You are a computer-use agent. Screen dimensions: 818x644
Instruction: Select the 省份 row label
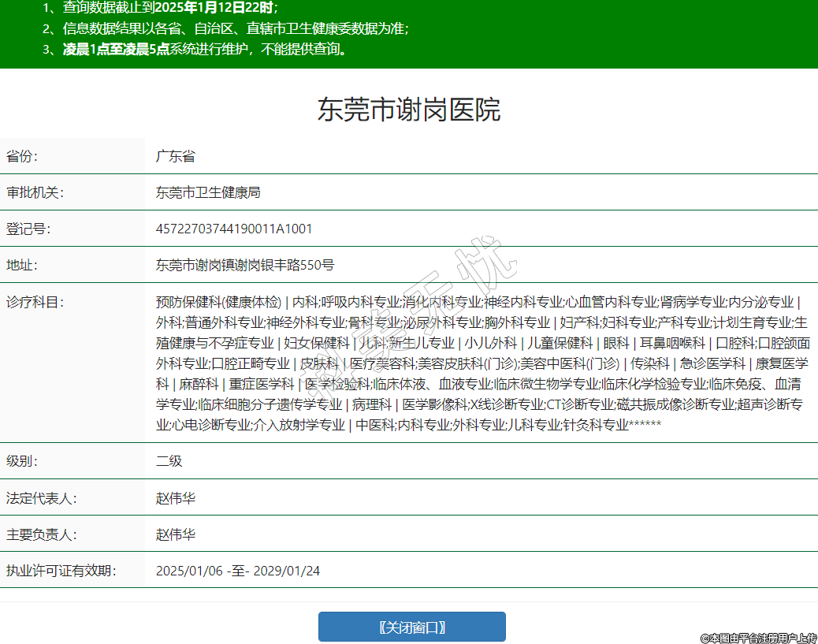click(x=23, y=156)
